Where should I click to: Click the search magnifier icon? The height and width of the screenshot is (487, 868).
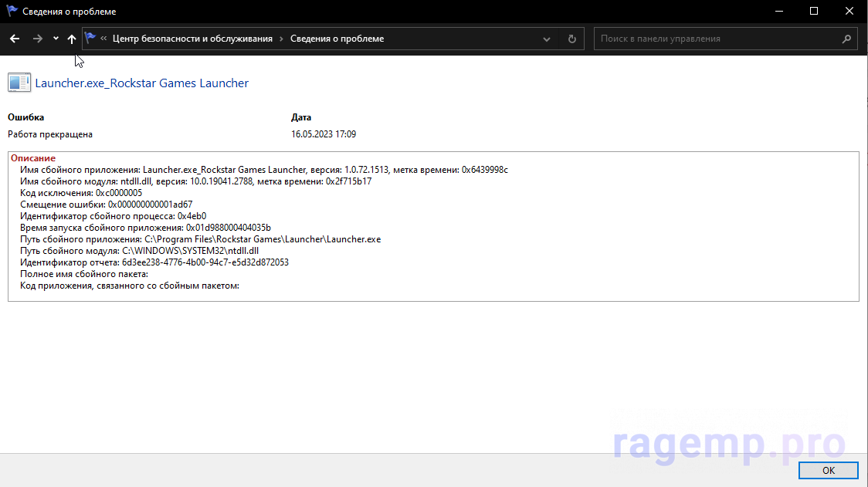[846, 39]
